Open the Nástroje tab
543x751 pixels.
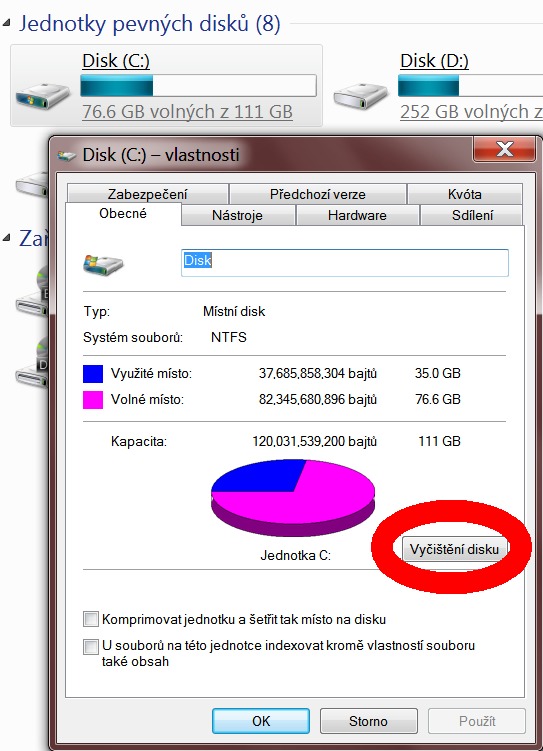point(238,215)
